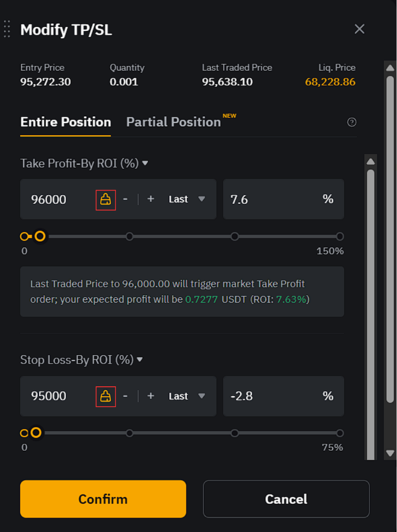Image resolution: width=397 pixels, height=532 pixels.
Task: Click the drag handle beside Modify TP/SL
Action: click(x=6, y=29)
